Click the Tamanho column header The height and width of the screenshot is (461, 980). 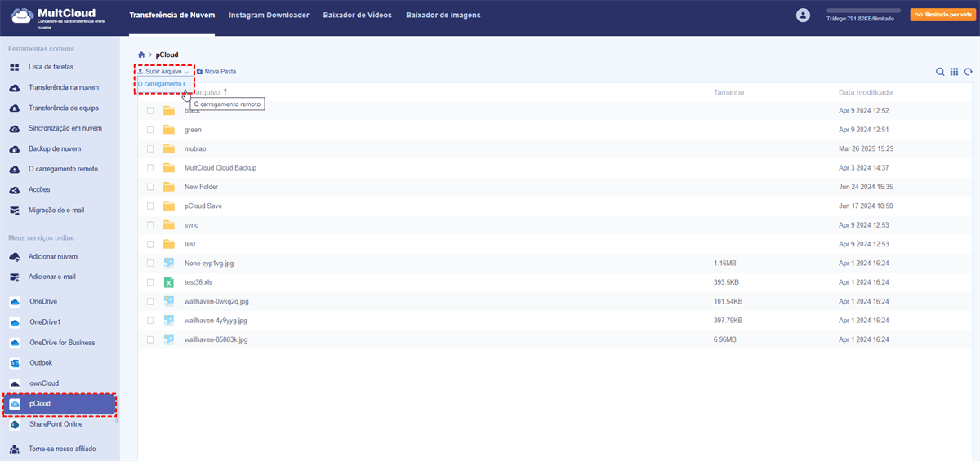[x=728, y=92]
